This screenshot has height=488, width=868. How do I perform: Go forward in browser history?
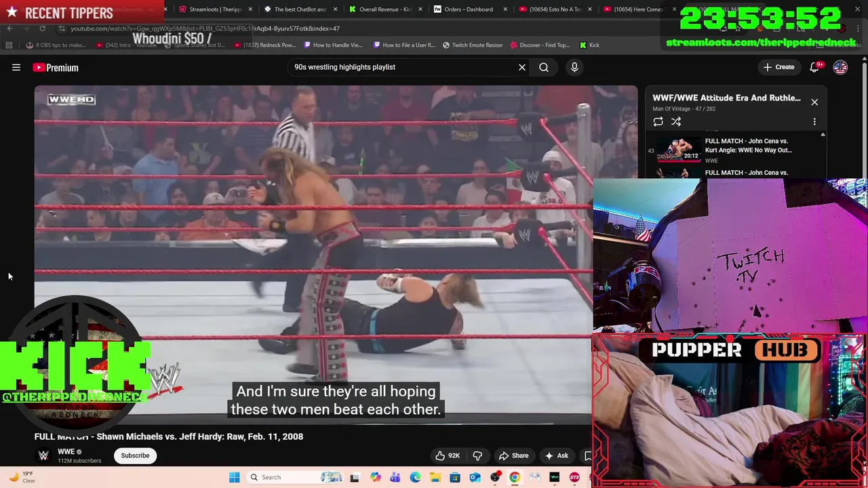click(x=26, y=28)
